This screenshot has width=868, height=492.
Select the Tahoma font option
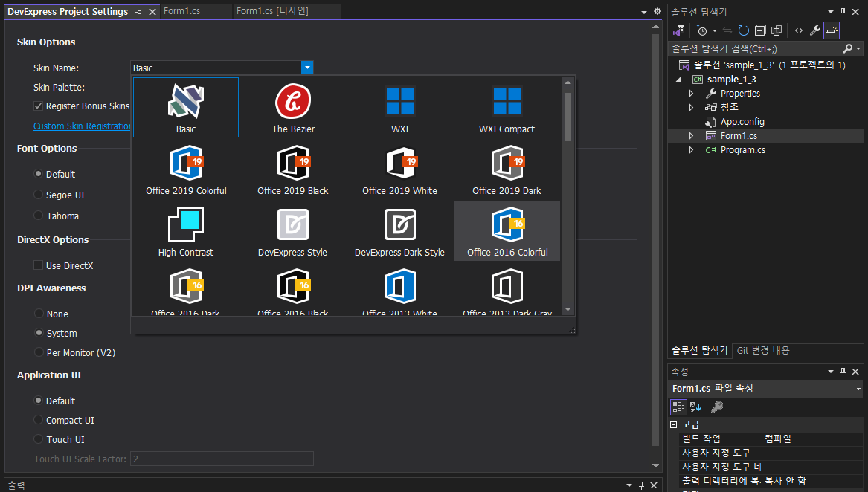click(x=38, y=216)
